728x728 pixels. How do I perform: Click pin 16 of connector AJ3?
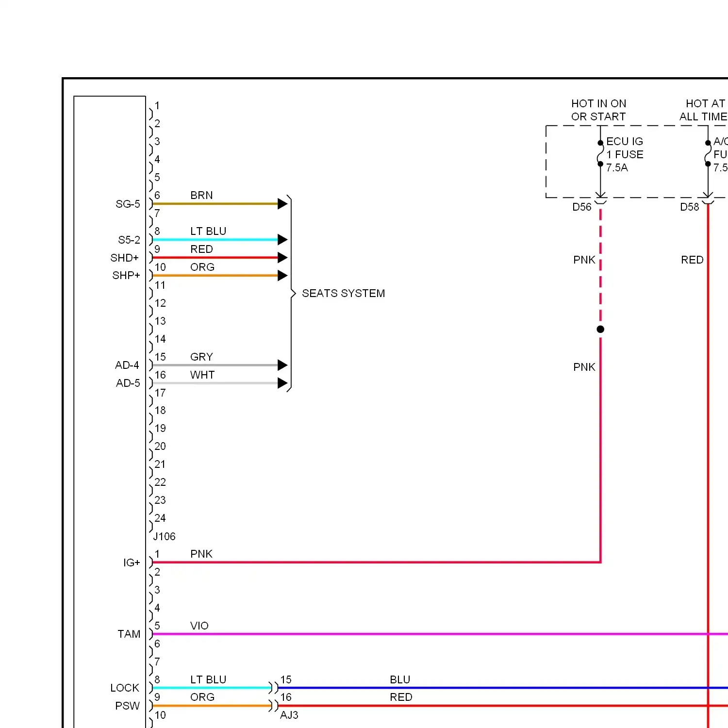(x=286, y=697)
